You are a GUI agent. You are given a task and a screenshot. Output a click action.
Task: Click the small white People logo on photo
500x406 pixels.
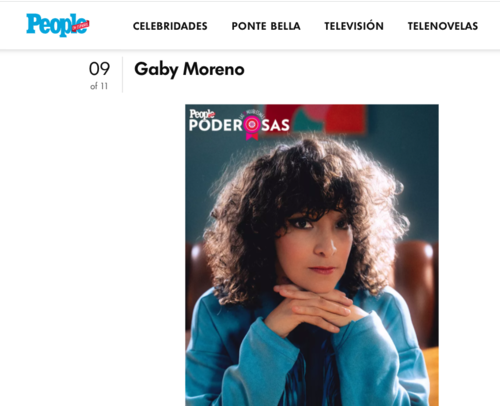click(x=202, y=114)
